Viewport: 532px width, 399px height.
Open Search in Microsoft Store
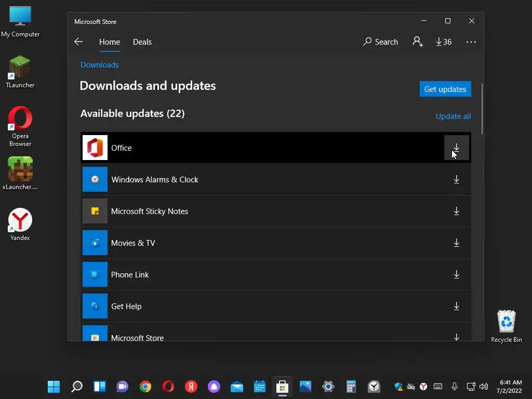click(380, 42)
